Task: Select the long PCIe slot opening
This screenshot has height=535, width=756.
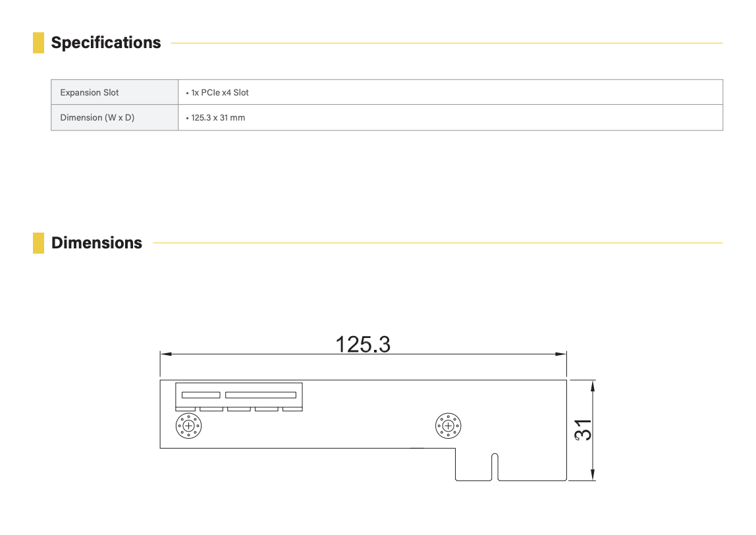Action: [261, 395]
